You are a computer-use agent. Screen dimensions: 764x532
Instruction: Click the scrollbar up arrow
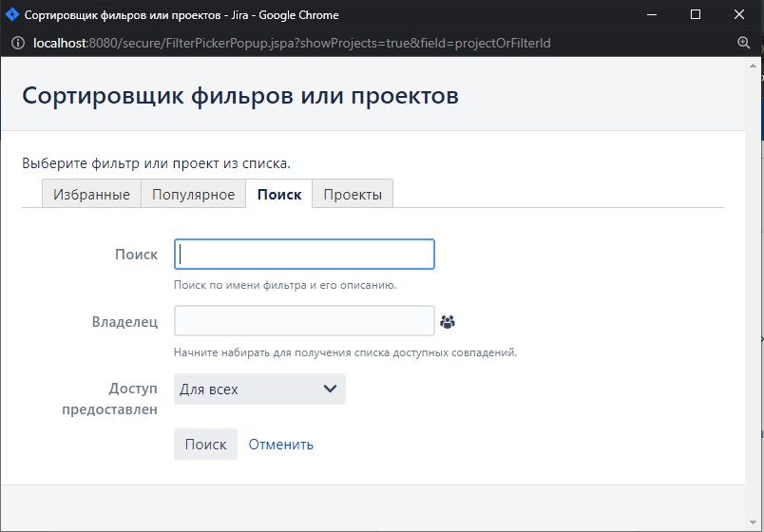click(753, 66)
